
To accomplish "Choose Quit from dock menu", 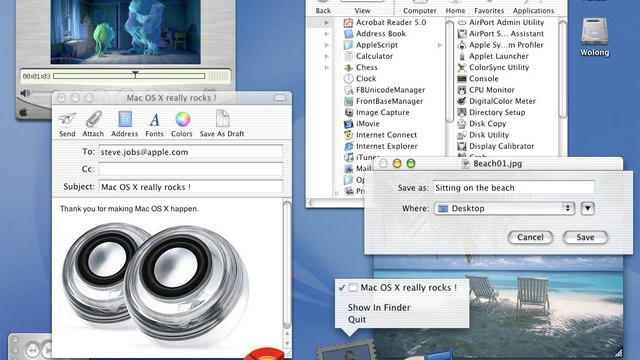I will coord(357,320).
